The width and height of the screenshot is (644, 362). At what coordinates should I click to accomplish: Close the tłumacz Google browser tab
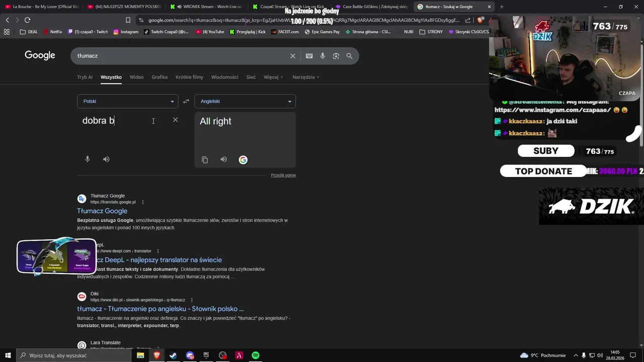click(x=489, y=7)
